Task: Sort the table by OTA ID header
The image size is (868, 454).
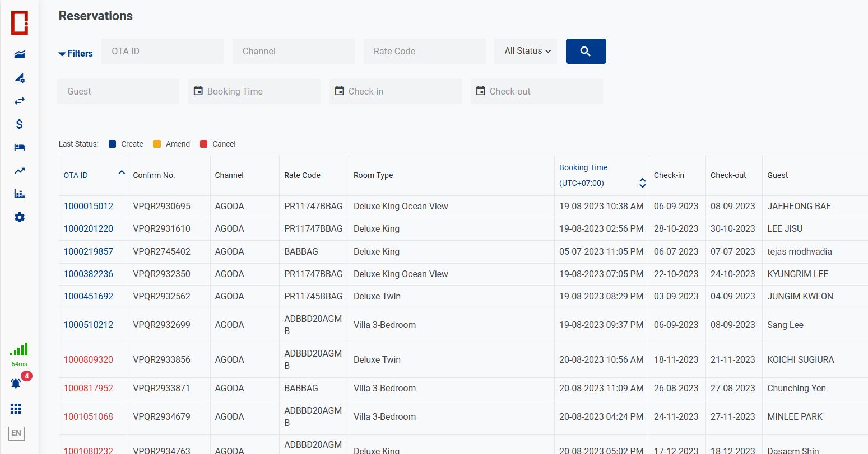Action: tap(76, 175)
